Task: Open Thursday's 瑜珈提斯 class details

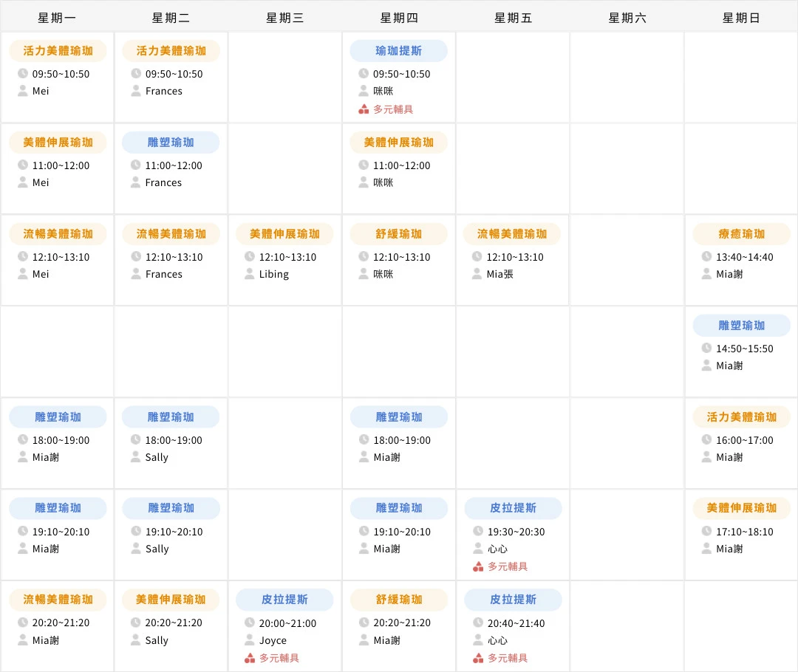Action: [398, 50]
